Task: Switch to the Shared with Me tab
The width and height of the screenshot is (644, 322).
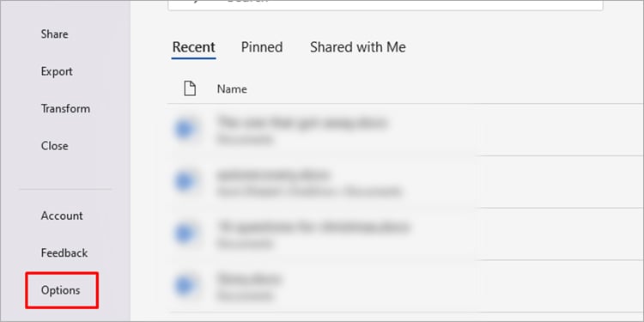Action: pyautogui.click(x=358, y=47)
